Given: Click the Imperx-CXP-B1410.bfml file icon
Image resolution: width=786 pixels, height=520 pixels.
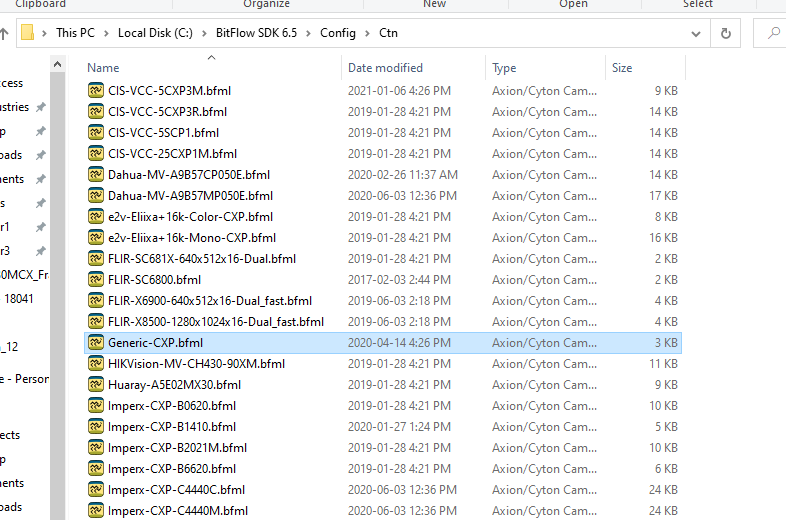Looking at the screenshot, I should (x=96, y=427).
